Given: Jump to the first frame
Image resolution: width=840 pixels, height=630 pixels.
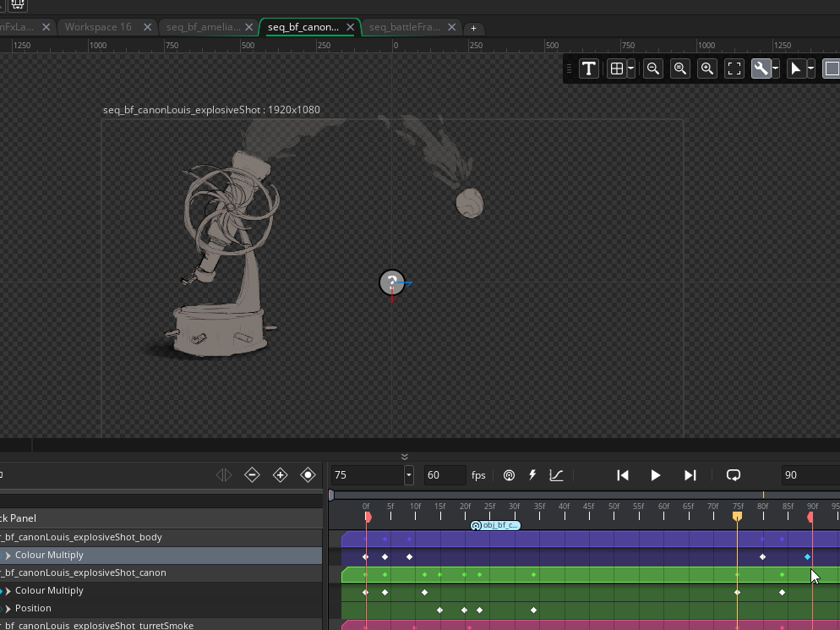Looking at the screenshot, I should (623, 475).
